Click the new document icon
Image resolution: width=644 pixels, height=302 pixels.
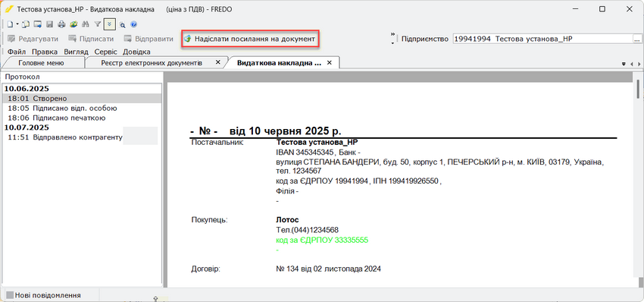click(x=11, y=24)
